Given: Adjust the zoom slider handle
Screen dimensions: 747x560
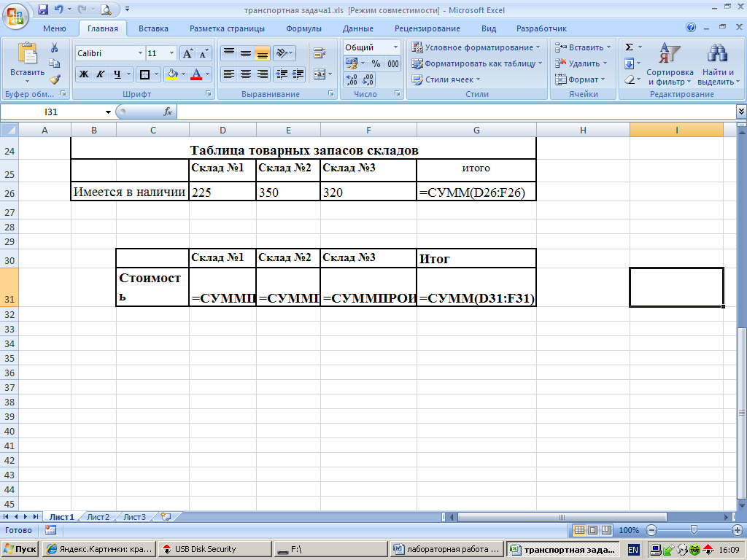Looking at the screenshot, I should click(x=694, y=529).
